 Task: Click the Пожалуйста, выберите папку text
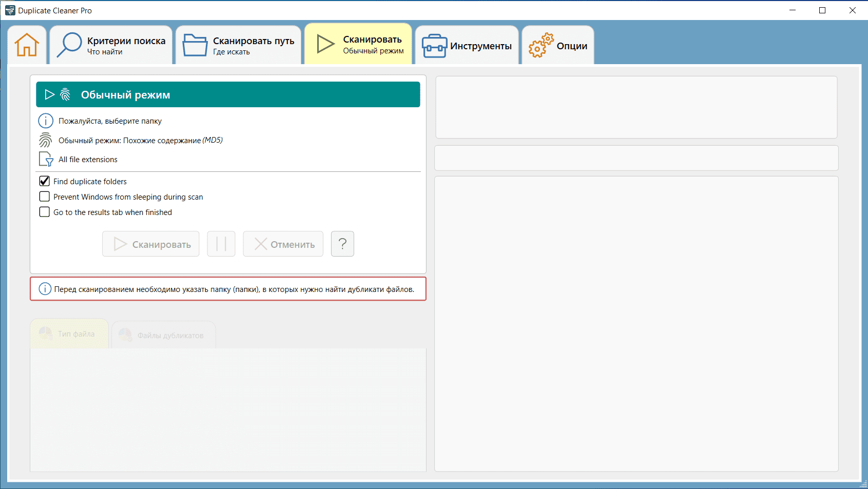(110, 121)
